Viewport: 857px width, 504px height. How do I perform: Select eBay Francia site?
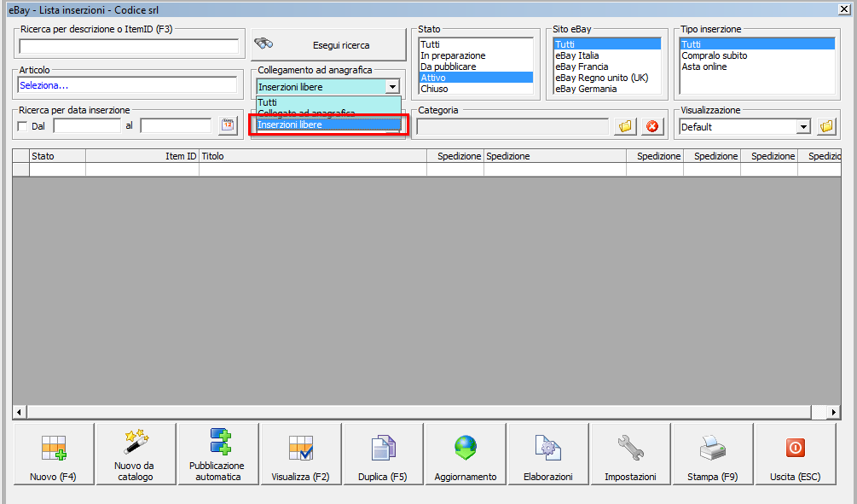pos(606,67)
